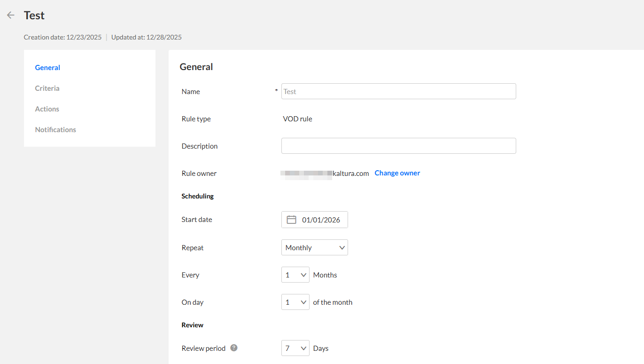644x364 pixels.
Task: Click the Start date value 01/01/2026
Action: click(x=321, y=220)
